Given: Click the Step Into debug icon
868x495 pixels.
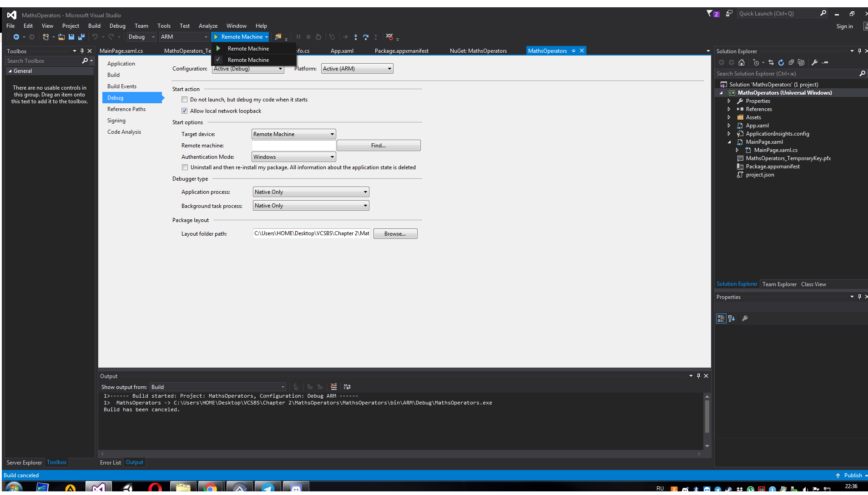Looking at the screenshot, I should (x=356, y=37).
